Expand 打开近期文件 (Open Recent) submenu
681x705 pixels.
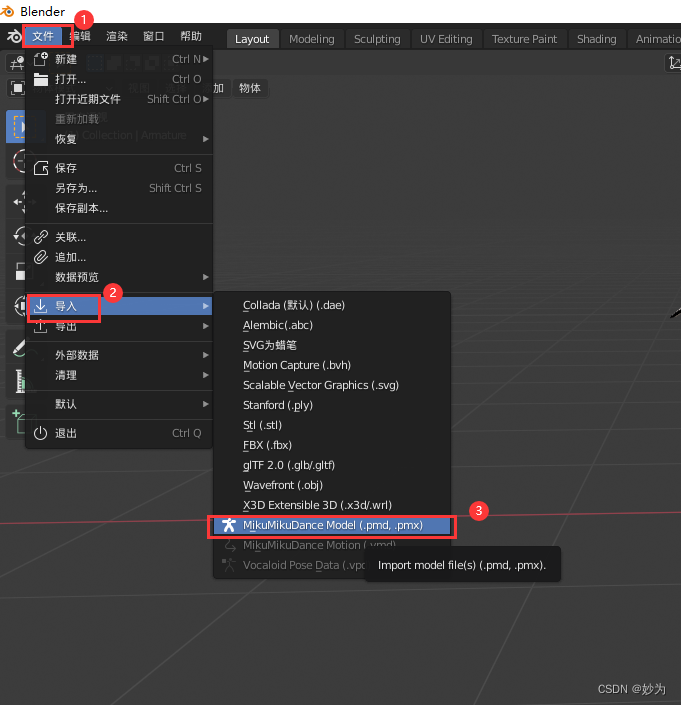pyautogui.click(x=119, y=99)
